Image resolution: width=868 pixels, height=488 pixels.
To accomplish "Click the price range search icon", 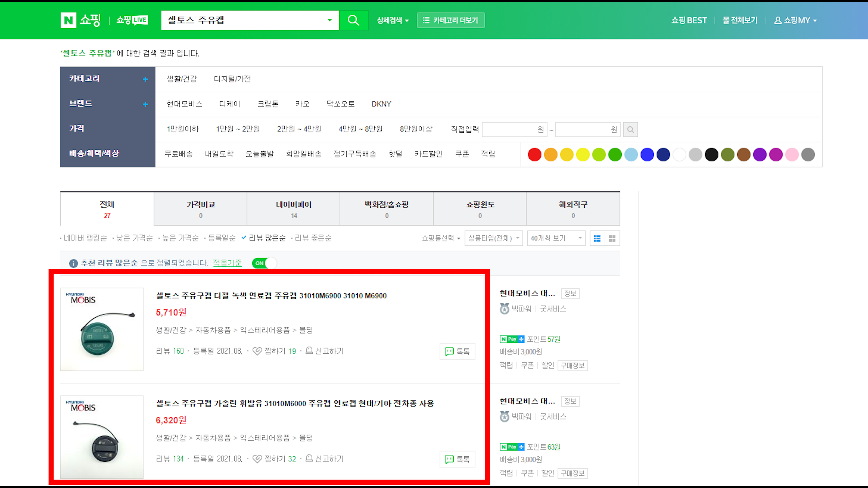I will click(x=630, y=130).
